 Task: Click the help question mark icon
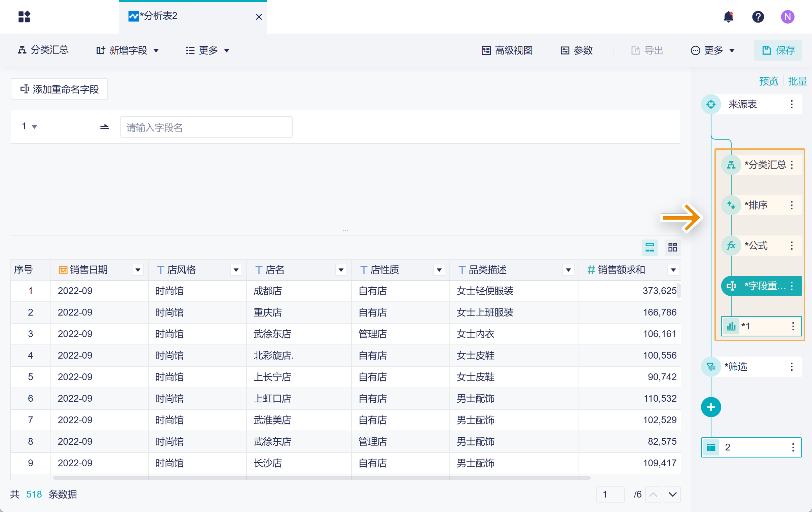click(x=758, y=16)
